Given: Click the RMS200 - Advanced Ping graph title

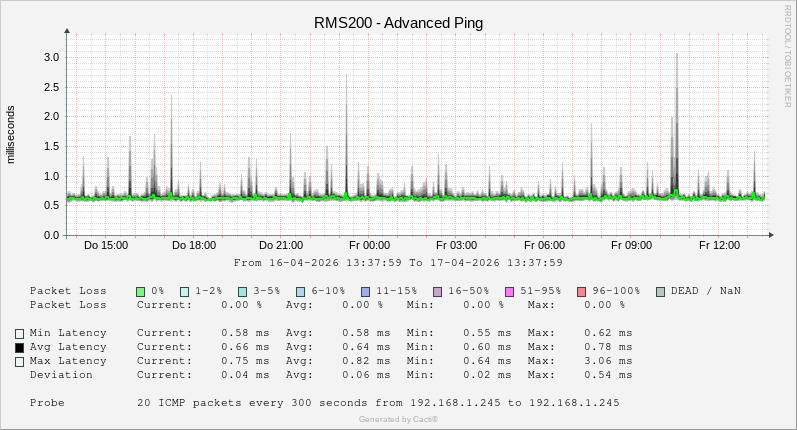Looking at the screenshot, I should click(398, 22).
